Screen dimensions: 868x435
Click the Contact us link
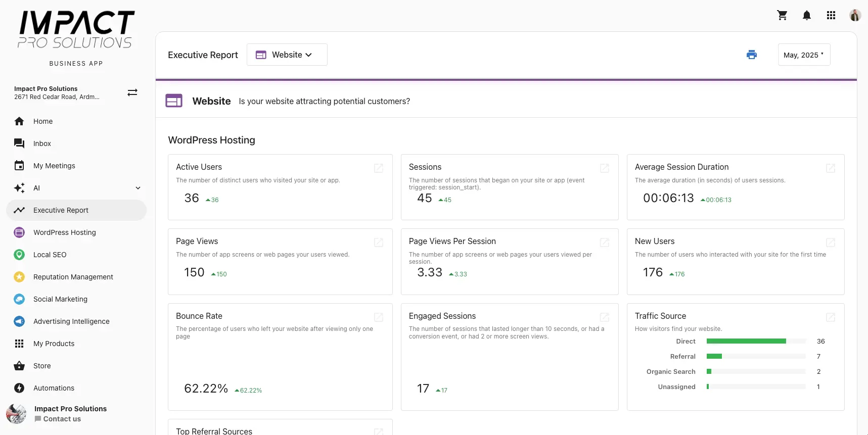tap(62, 419)
